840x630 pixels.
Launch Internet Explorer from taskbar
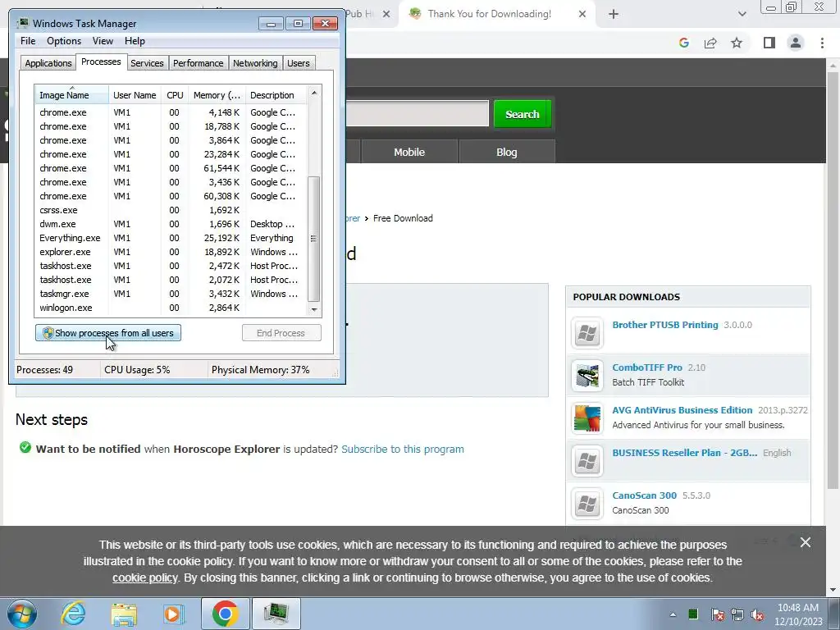pos(73,614)
